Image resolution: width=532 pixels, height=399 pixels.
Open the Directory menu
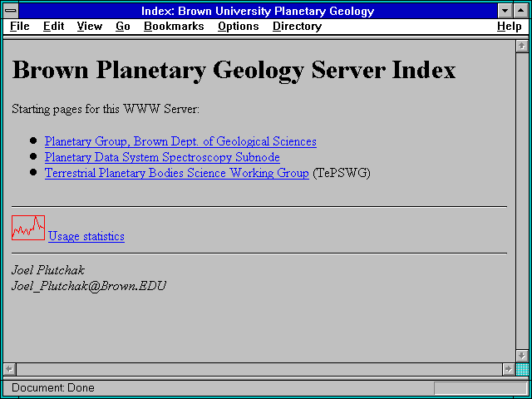click(x=298, y=27)
